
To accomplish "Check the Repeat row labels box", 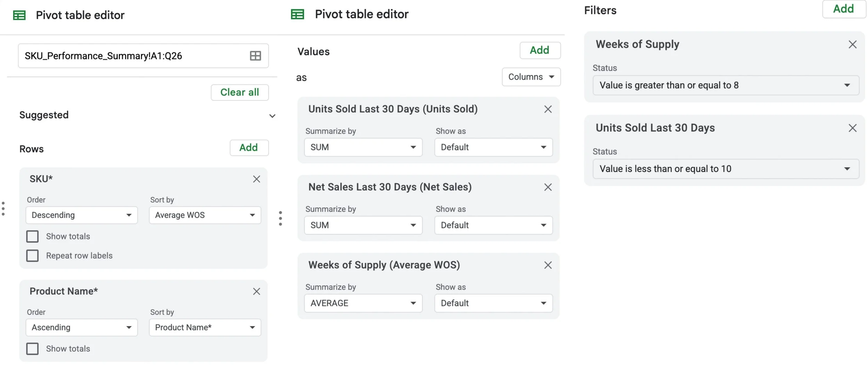I will [33, 256].
